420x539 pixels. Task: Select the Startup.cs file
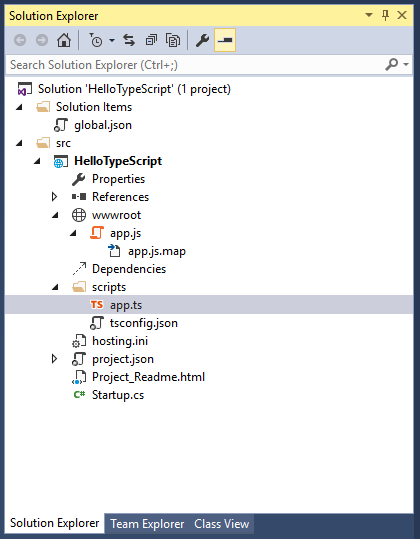pyautogui.click(x=118, y=395)
